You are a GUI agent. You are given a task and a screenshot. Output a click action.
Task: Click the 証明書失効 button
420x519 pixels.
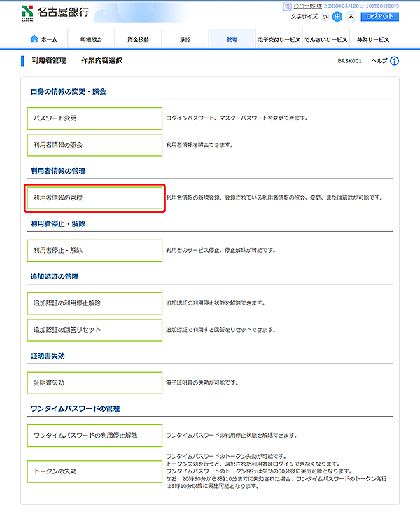click(94, 382)
